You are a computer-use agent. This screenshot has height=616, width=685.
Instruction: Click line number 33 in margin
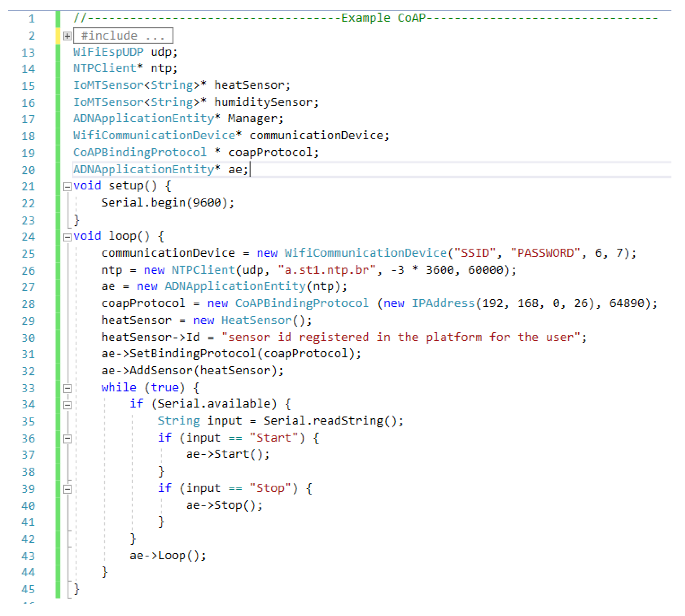(x=28, y=388)
